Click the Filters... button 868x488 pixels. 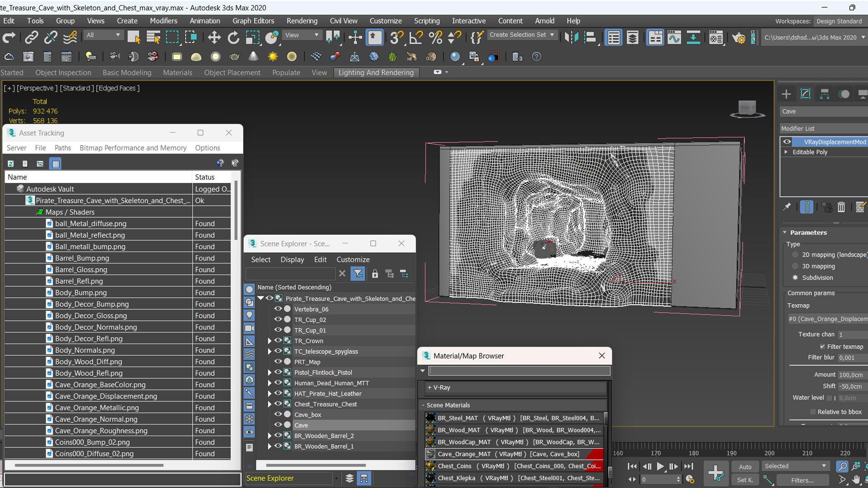point(802,480)
